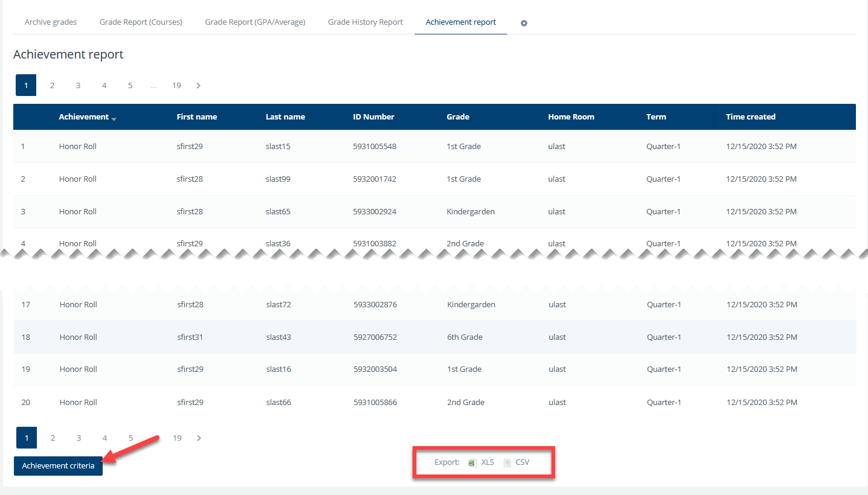The height and width of the screenshot is (495, 868).
Task: Go to next page using top arrow
Action: click(199, 86)
